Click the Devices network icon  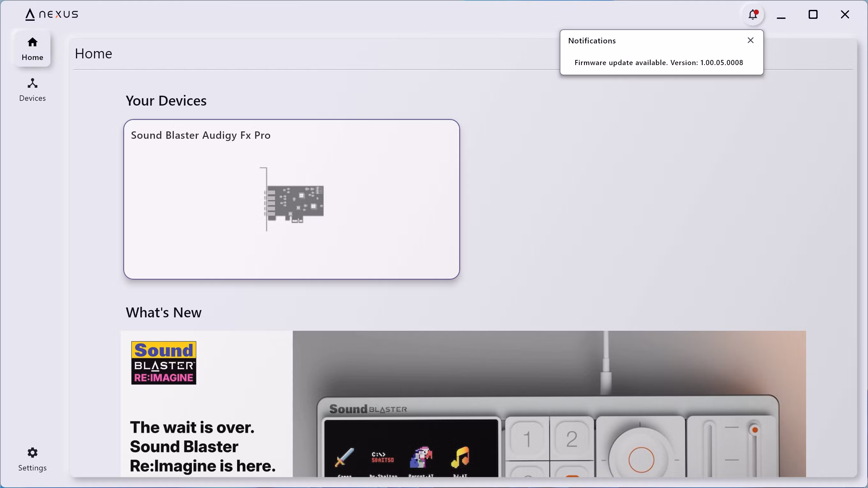pyautogui.click(x=32, y=83)
